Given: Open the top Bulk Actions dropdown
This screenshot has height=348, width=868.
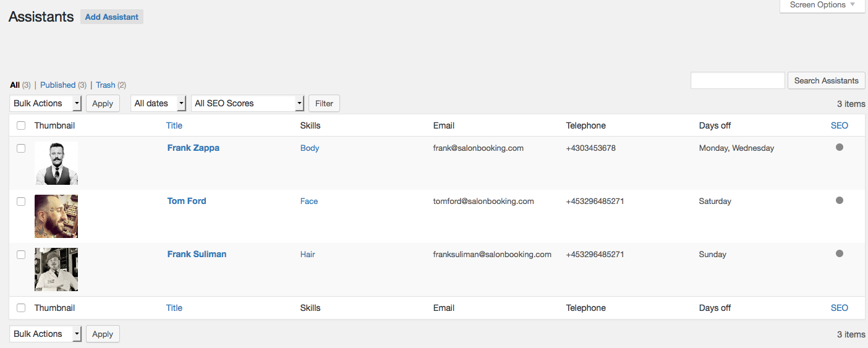Looking at the screenshot, I should click(x=46, y=103).
